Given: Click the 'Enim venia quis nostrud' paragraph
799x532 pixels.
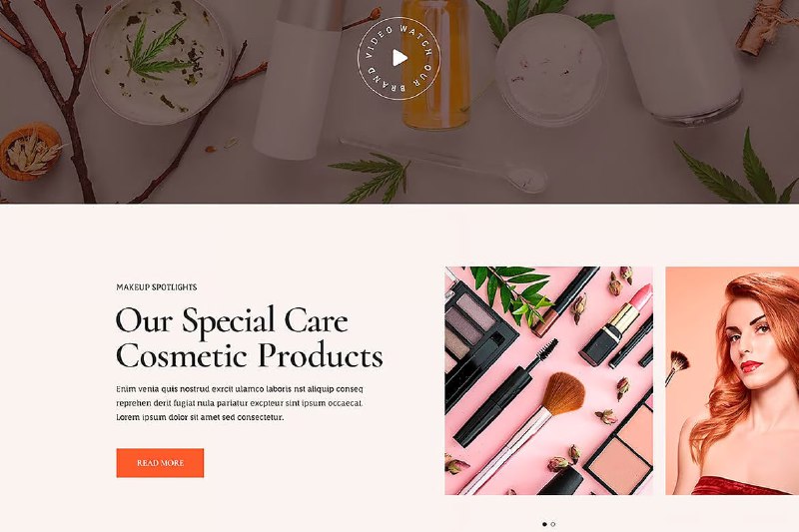Looking at the screenshot, I should (240, 403).
